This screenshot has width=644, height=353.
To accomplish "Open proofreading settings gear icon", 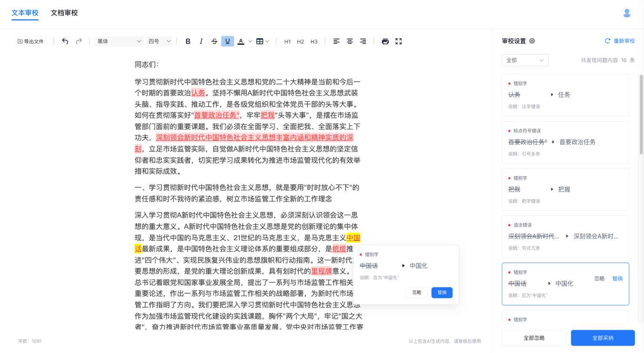I will [x=532, y=41].
